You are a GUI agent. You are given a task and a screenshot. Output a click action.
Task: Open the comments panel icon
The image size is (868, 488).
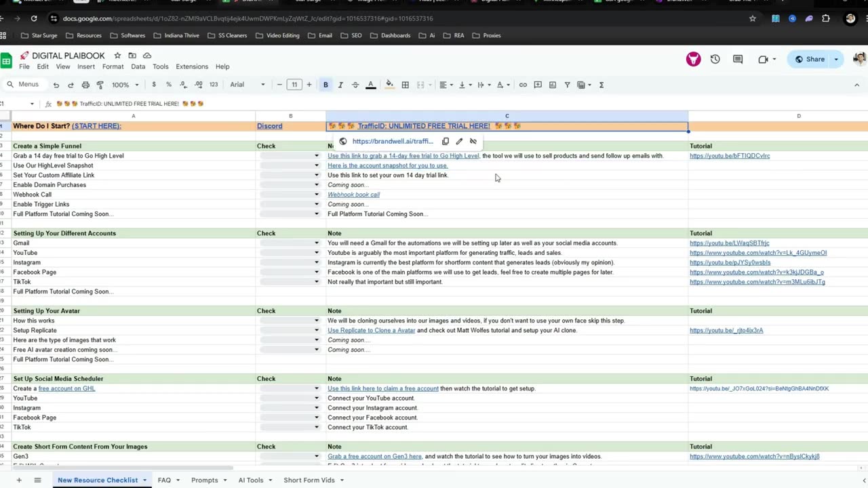point(738,59)
